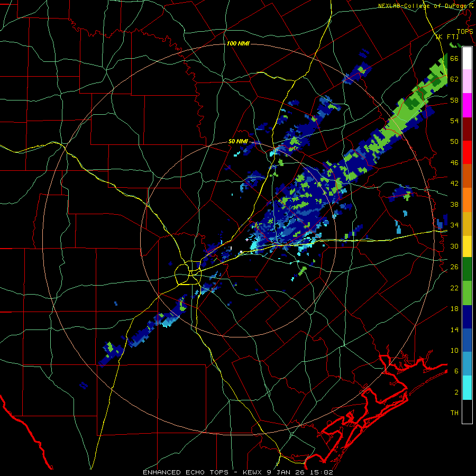The height and width of the screenshot is (476, 476).
Task: Click the "9 JAN 26 15:02" timestamp
Action: [300, 472]
